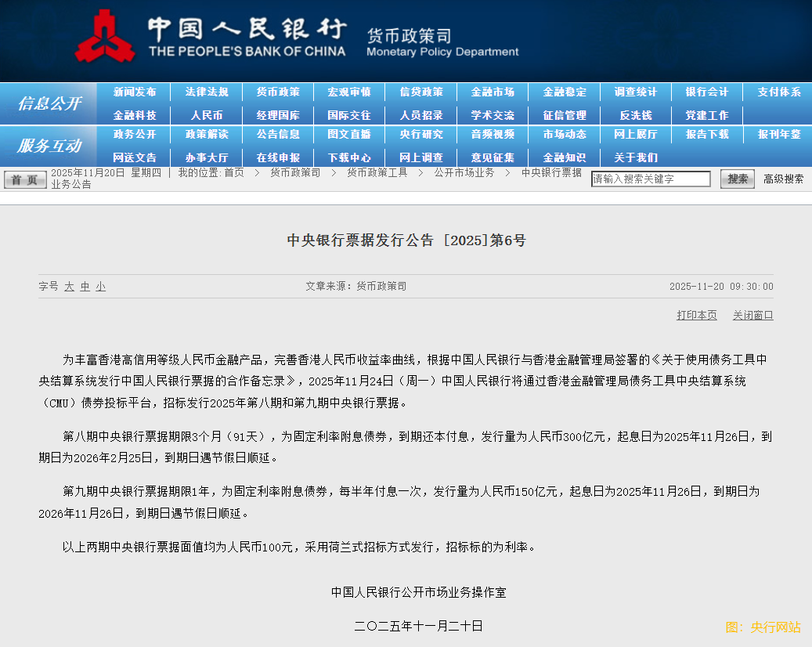This screenshot has height=647, width=812.
Task: Click the red 搜索 search button
Action: [x=735, y=179]
